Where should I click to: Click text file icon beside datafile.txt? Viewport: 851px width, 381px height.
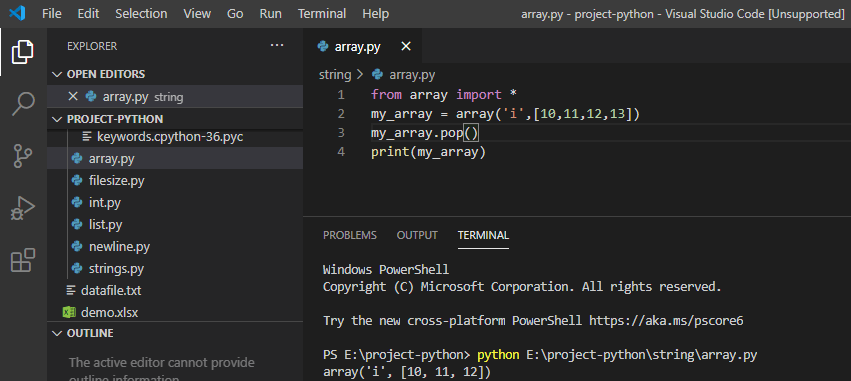71,290
